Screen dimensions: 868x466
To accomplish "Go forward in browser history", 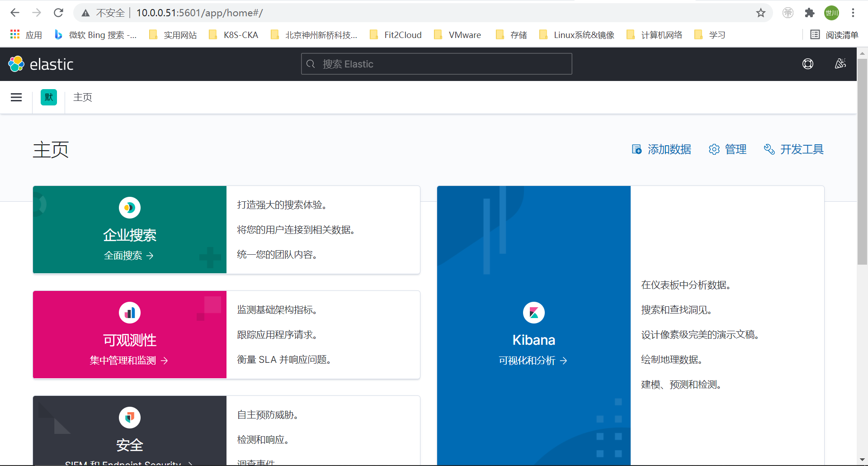I will 37,13.
